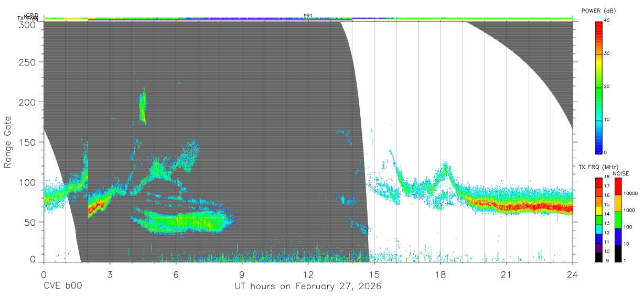Image resolution: width=644 pixels, height=297 pixels.
Task: Click the NOISE legend title
Action: [621, 173]
